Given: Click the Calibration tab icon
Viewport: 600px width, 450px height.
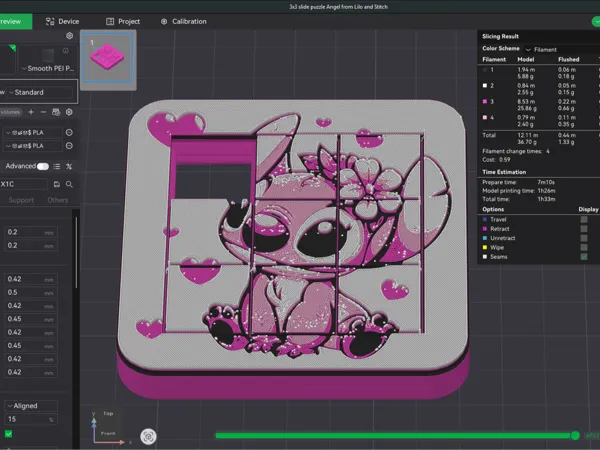Looking at the screenshot, I should coord(164,21).
